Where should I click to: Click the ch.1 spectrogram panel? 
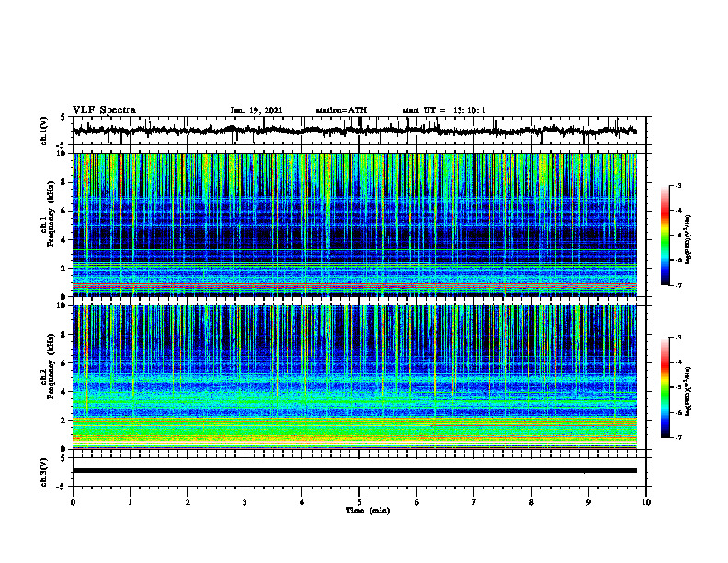pyautogui.click(x=355, y=224)
